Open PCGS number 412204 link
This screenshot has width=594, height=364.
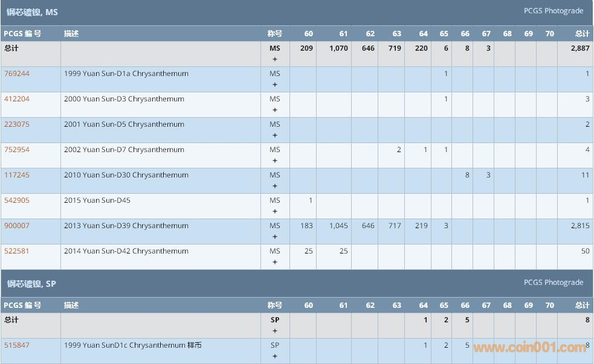(17, 99)
